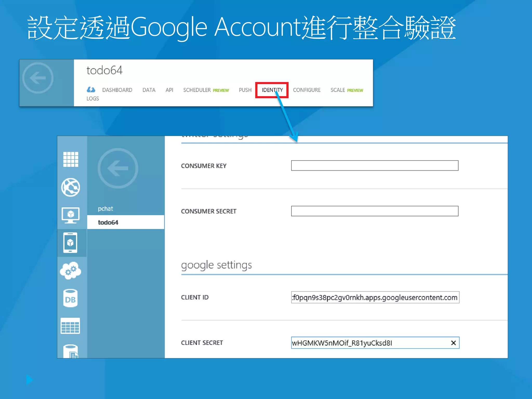Open the Virtual Machines monitor icon
Viewport: 532px width, 399px height.
[x=70, y=215]
